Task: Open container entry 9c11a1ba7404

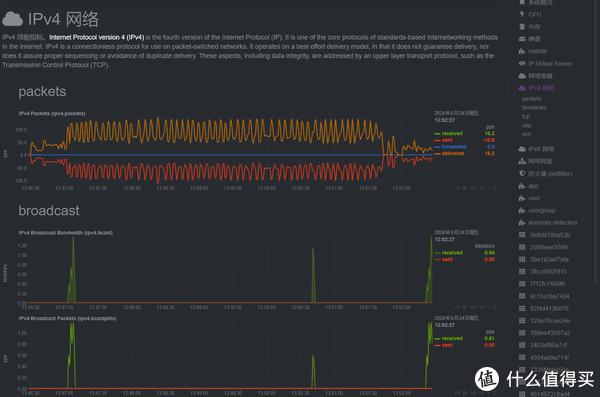Action: pos(549,296)
